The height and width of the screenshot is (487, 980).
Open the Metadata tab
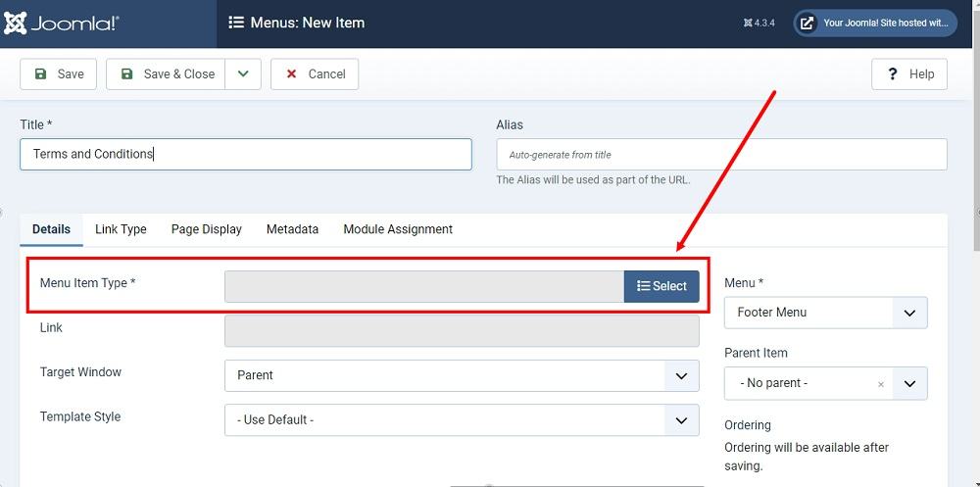292,229
